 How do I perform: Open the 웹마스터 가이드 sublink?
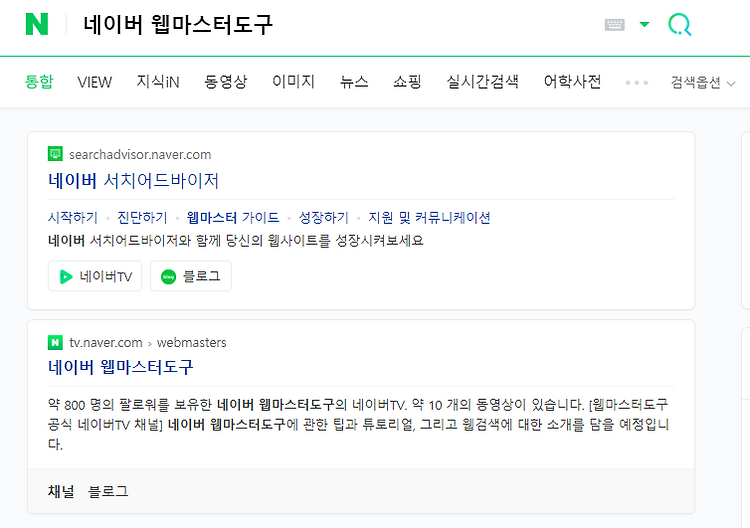tap(233, 218)
